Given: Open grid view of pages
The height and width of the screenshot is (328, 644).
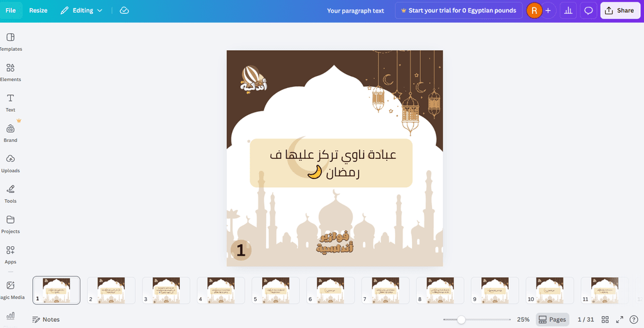Looking at the screenshot, I should pyautogui.click(x=605, y=319).
